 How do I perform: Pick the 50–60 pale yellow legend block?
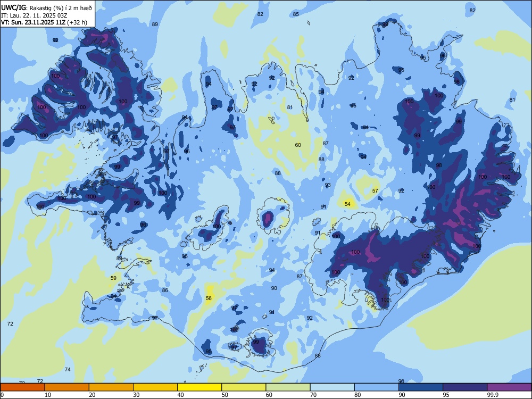pyautogui.click(x=244, y=387)
